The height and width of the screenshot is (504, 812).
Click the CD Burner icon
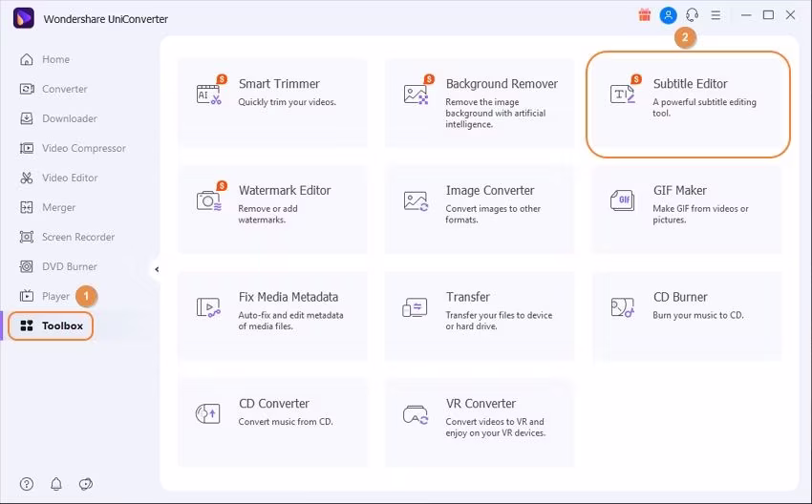click(x=623, y=307)
